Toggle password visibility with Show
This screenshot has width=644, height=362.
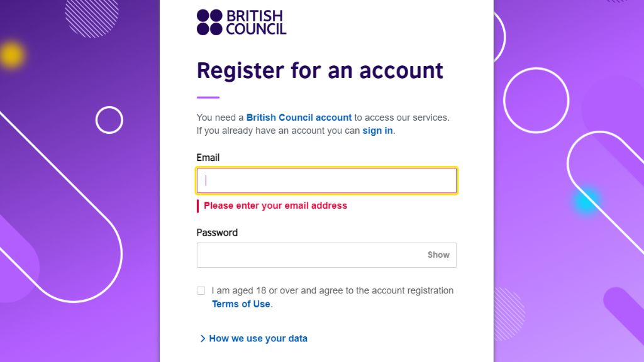point(438,255)
